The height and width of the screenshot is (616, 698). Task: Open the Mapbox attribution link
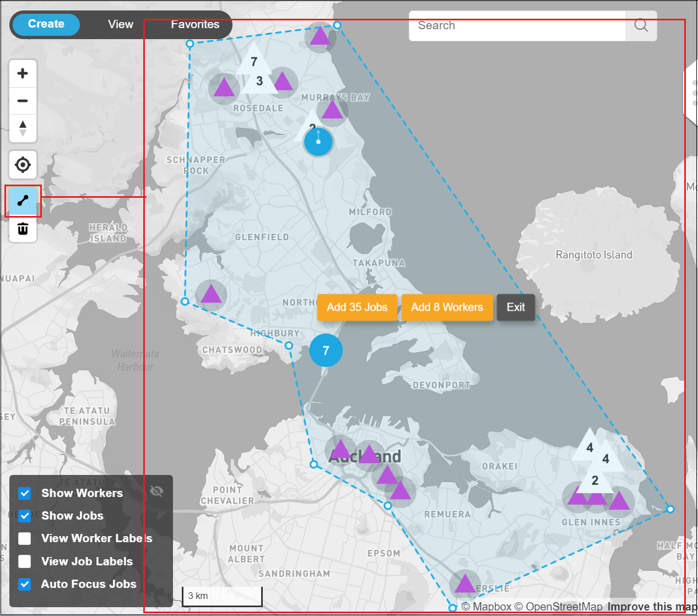(486, 607)
